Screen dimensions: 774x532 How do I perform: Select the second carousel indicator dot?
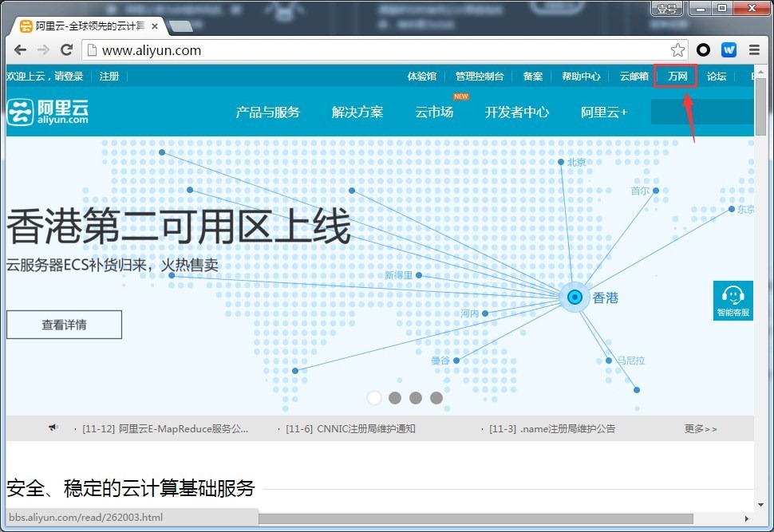395,397
